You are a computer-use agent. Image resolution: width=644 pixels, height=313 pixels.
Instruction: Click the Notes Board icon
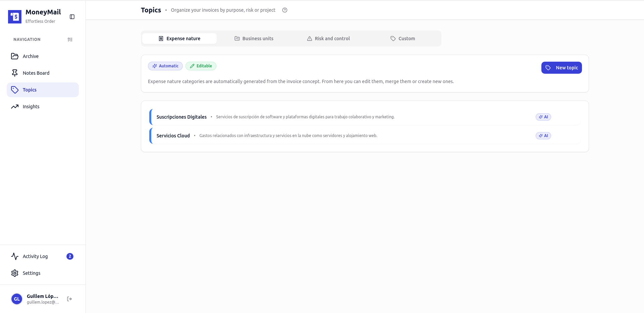[15, 73]
